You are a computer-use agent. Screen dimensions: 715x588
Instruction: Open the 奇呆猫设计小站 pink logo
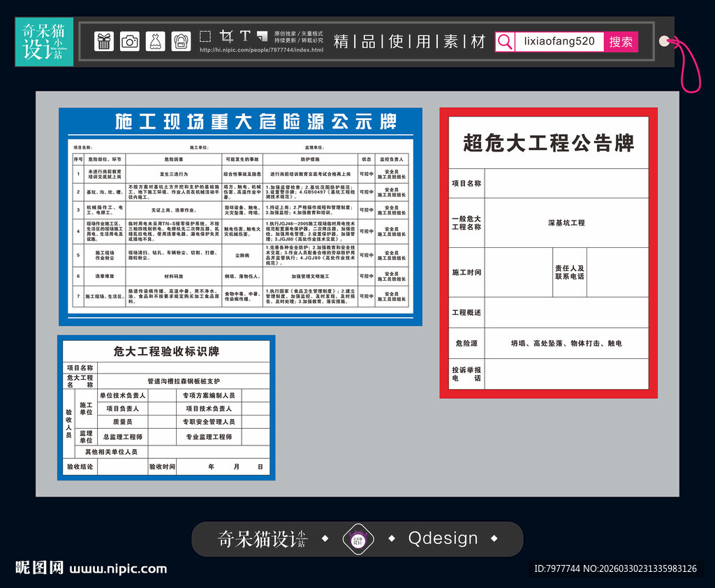[43, 42]
